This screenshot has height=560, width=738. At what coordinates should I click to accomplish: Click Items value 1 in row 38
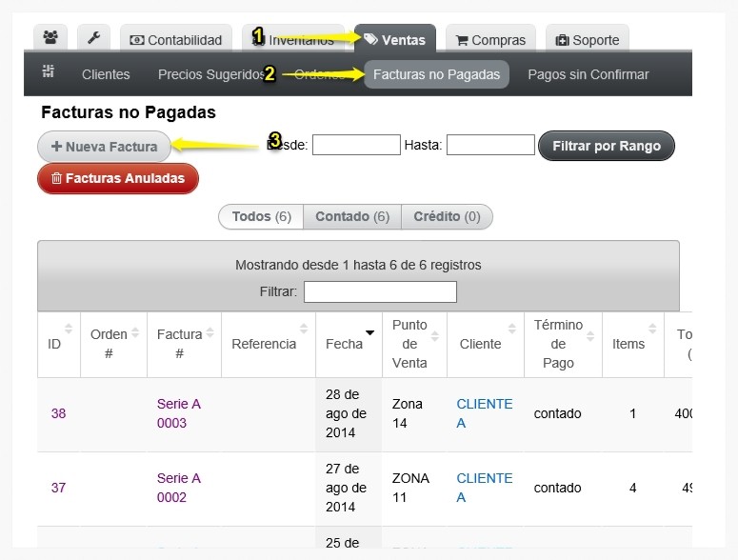tap(633, 413)
